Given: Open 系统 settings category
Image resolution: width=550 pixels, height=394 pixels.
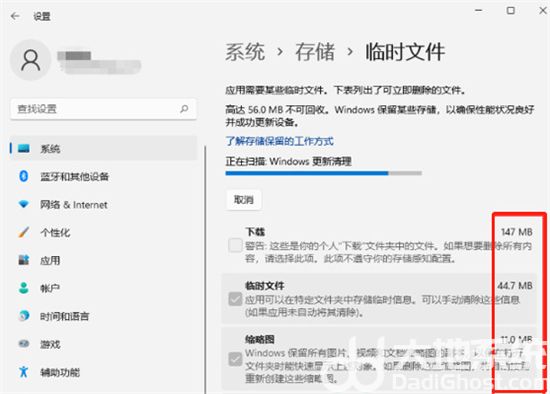Looking at the screenshot, I should (103, 148).
